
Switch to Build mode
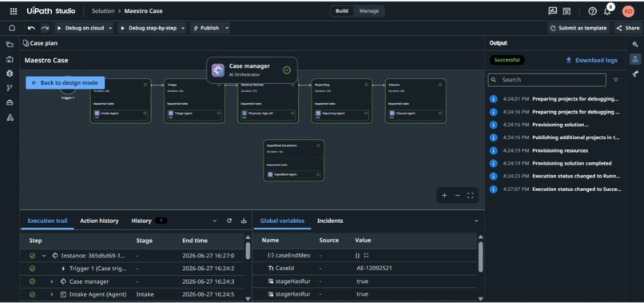342,11
